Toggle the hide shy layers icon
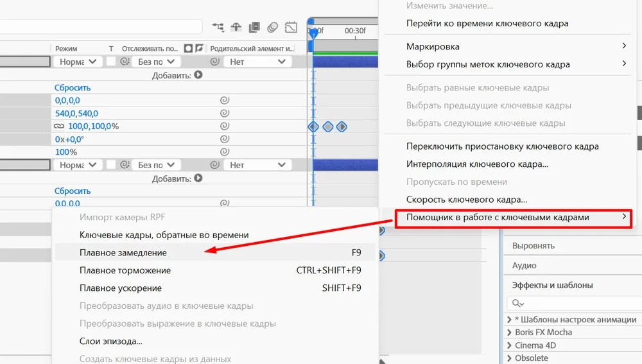 point(236,28)
